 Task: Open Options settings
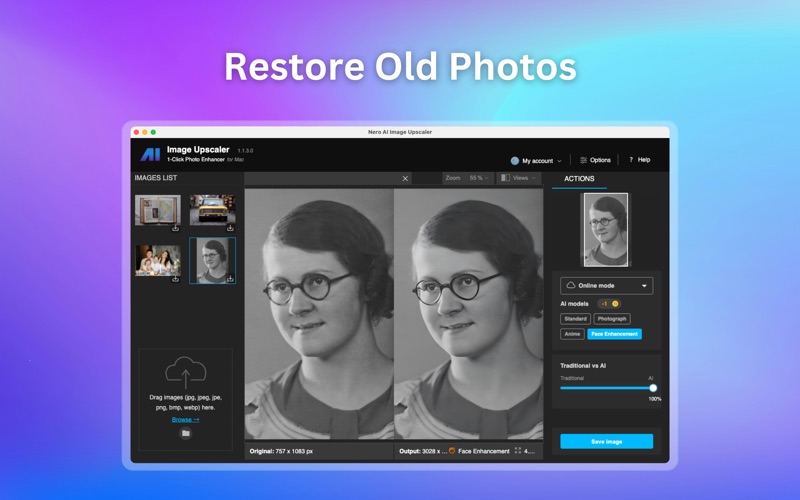[x=595, y=160]
